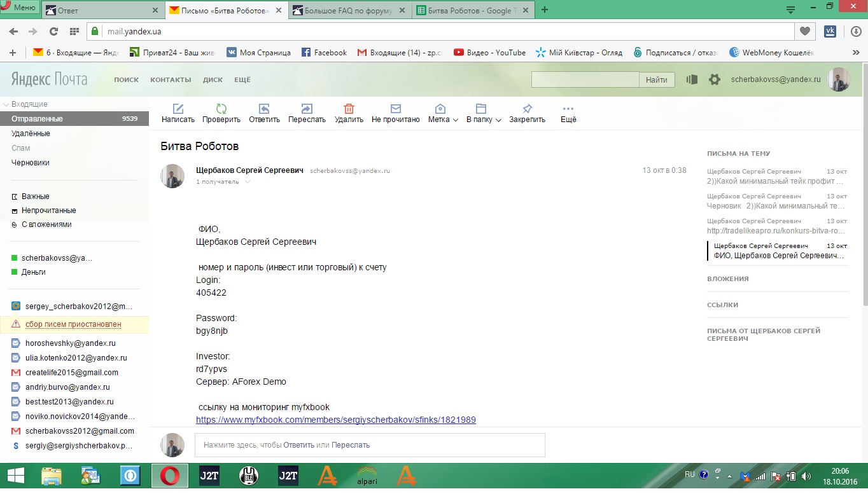Viewport: 868px width, 496px height.
Task: Open File Explorer in taskbar
Action: pyautogui.click(x=51, y=476)
